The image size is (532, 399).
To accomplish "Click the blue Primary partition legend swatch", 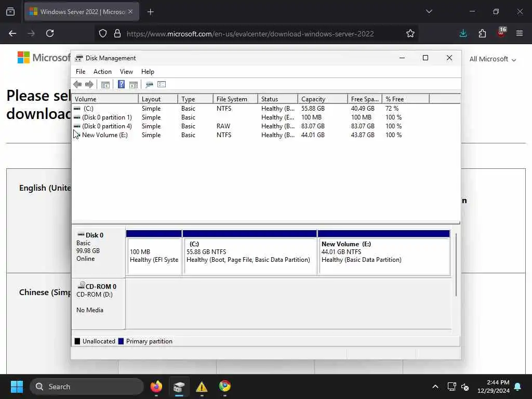I will pyautogui.click(x=121, y=341).
